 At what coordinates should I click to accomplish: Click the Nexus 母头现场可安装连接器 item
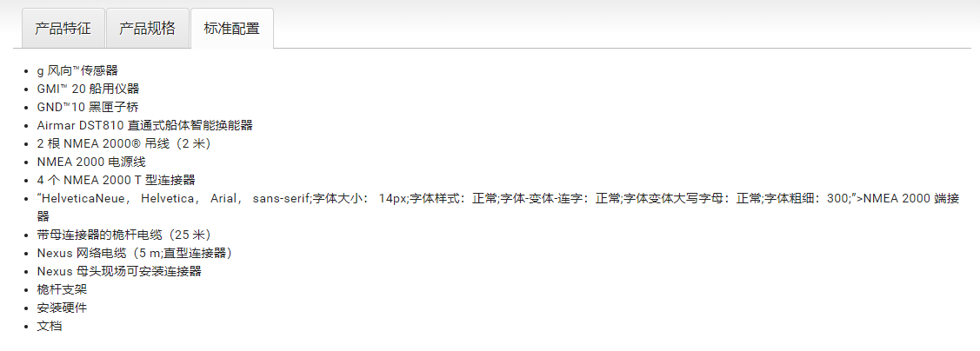pyautogui.click(x=119, y=271)
